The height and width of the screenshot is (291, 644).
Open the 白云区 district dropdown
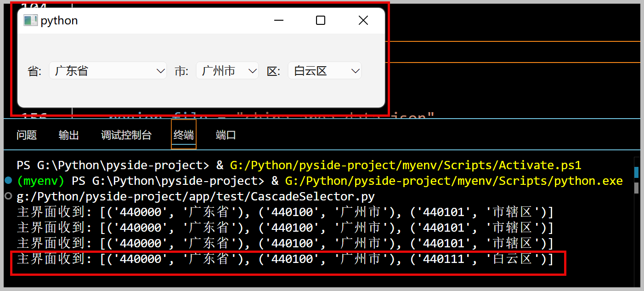point(325,71)
